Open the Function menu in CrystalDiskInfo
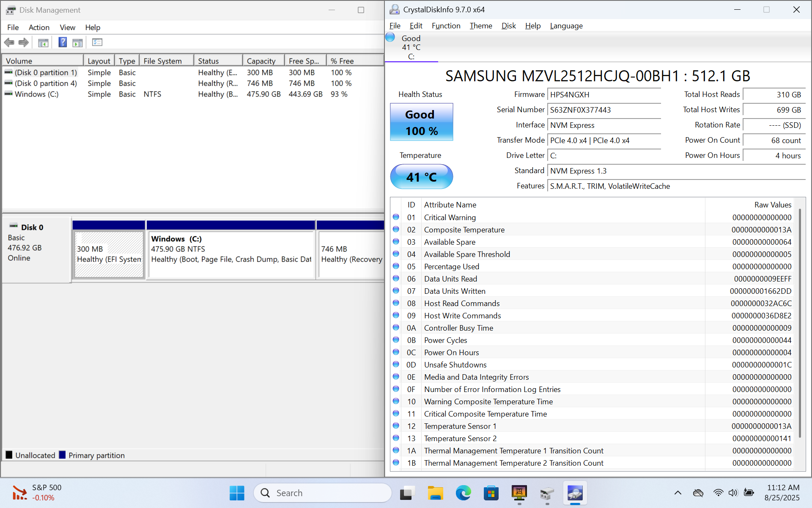812x508 pixels. (x=446, y=26)
